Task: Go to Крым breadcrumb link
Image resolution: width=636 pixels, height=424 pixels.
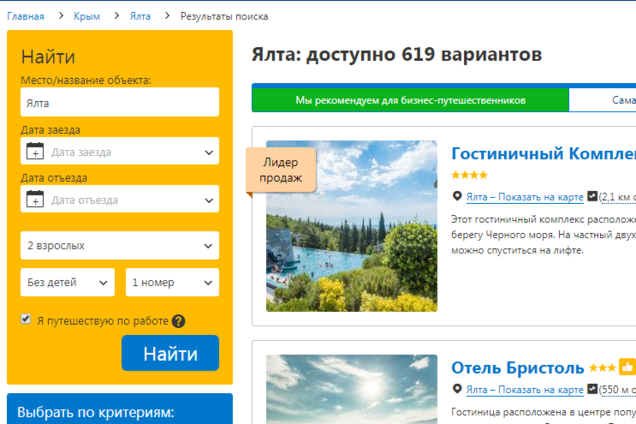Action: pyautogui.click(x=87, y=16)
